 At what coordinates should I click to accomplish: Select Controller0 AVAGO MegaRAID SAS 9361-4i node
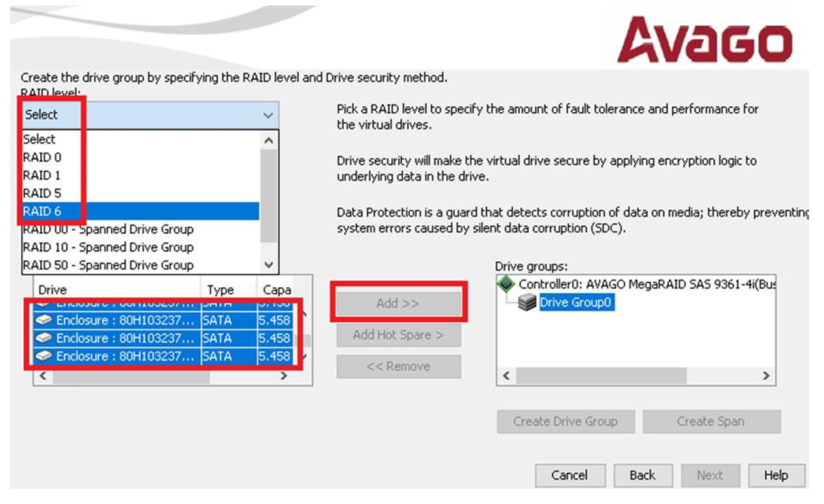tap(646, 284)
